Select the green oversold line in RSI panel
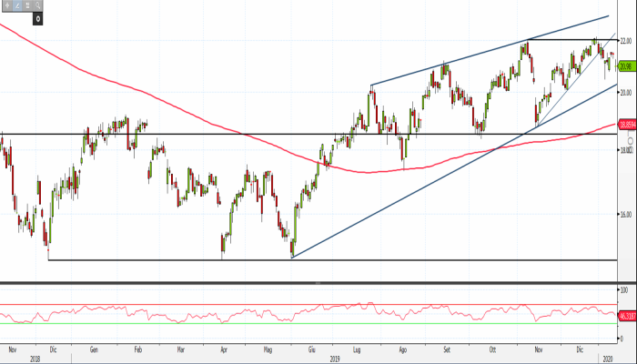 coord(308,324)
